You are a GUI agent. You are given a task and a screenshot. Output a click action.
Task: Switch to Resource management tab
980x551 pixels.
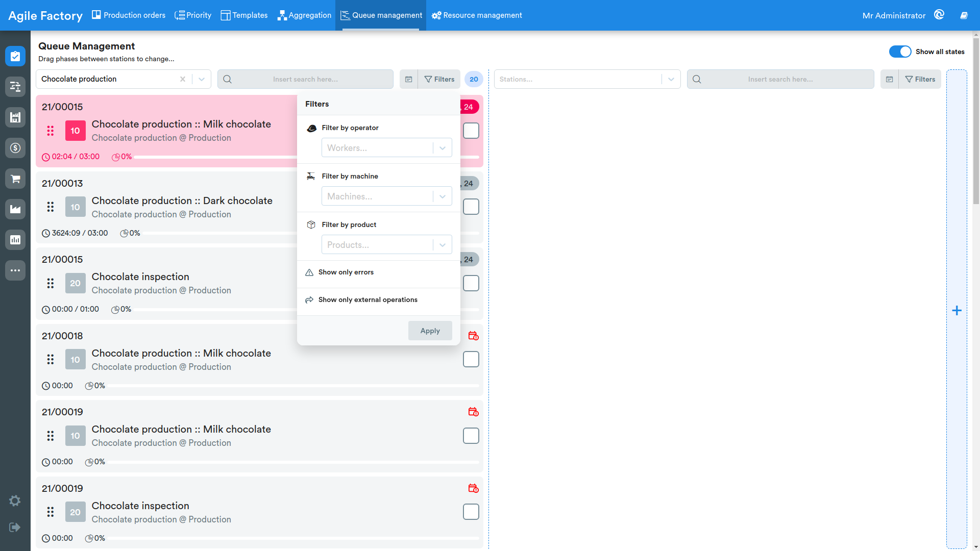pyautogui.click(x=477, y=15)
